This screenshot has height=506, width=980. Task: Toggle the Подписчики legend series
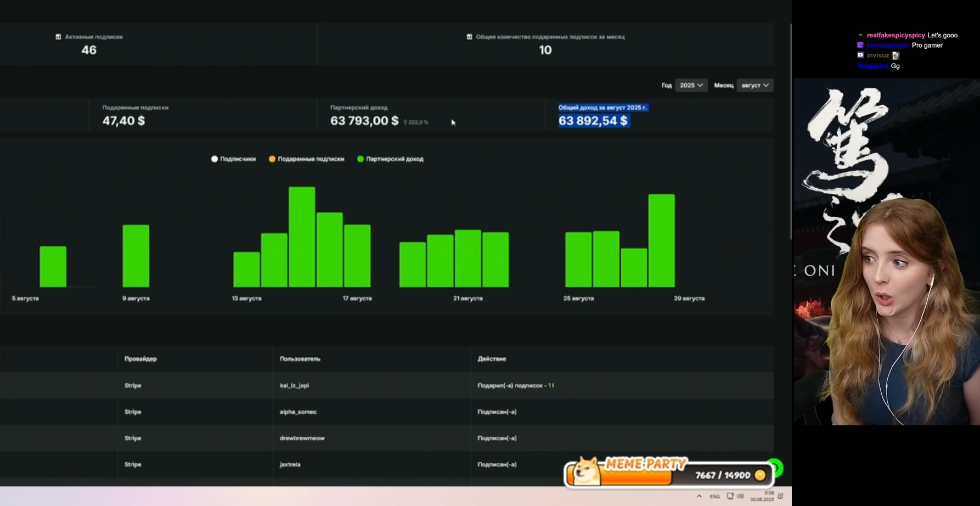pos(234,159)
